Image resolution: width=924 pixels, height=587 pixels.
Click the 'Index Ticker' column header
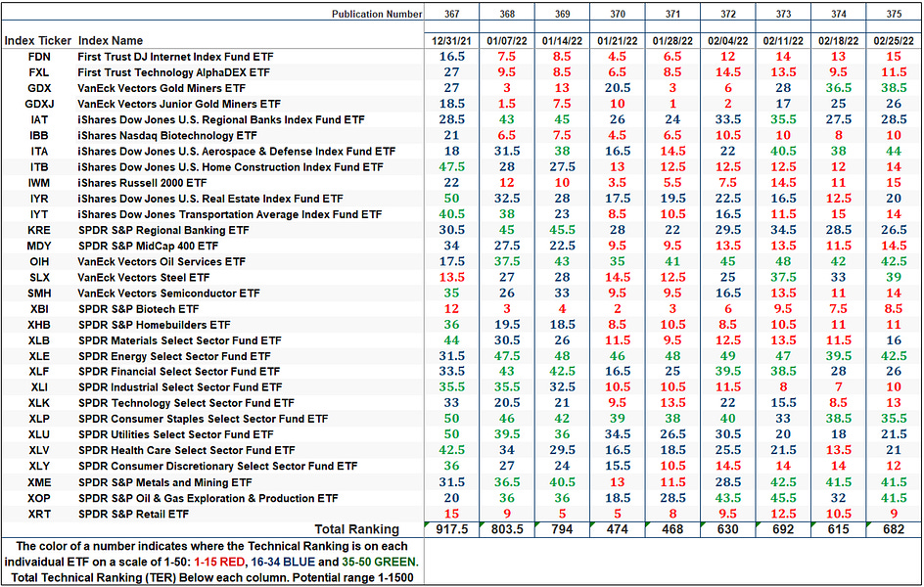38,41
